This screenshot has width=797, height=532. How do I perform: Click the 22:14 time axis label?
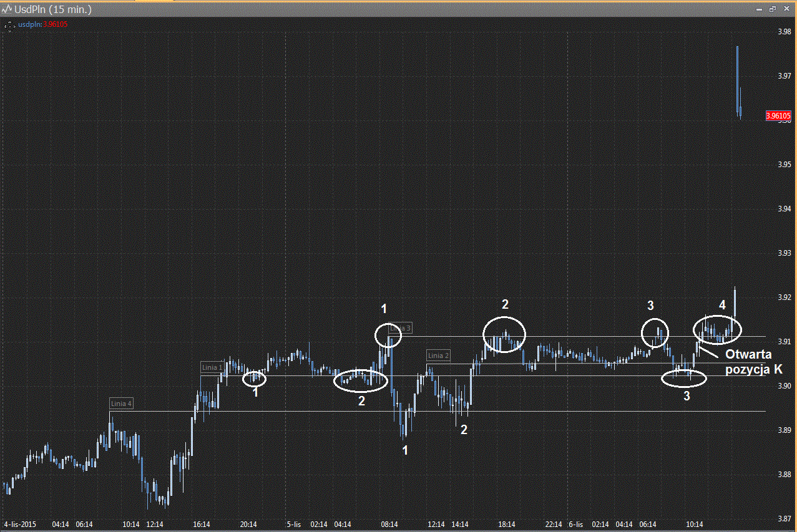coord(554,525)
